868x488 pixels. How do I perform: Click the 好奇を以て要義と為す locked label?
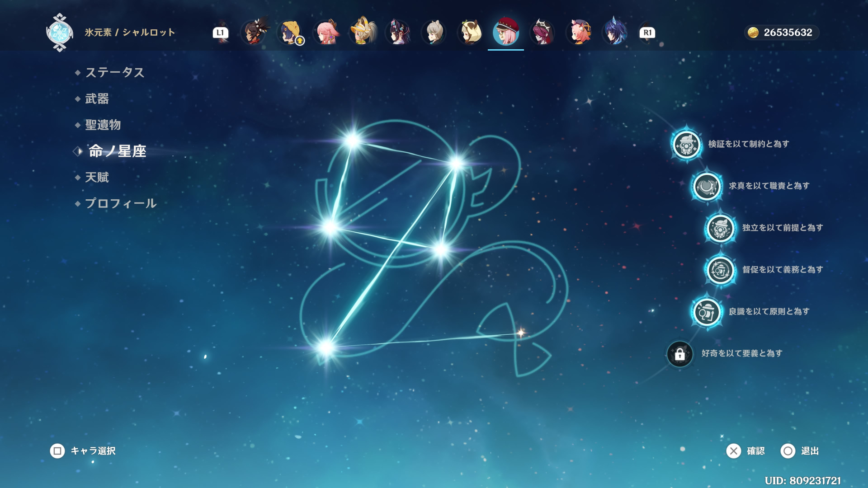click(742, 353)
